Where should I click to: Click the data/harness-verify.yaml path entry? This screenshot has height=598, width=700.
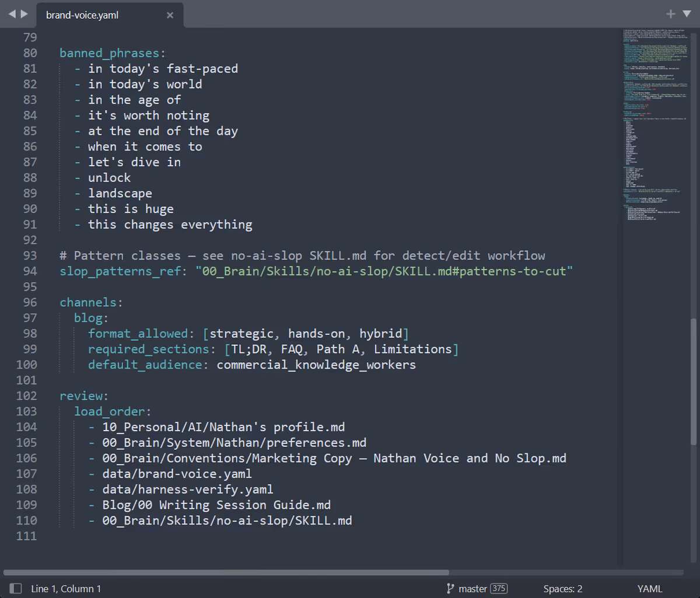click(188, 489)
